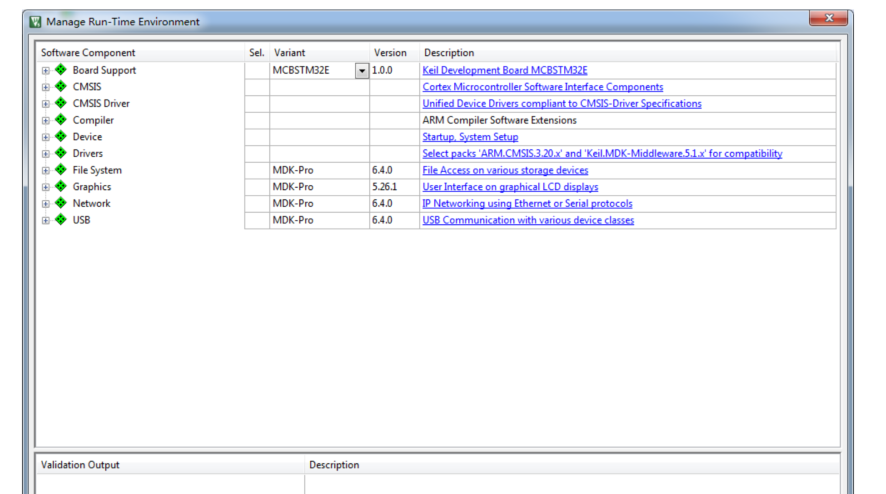Click version 1.0.0 in Board Support row

point(382,70)
